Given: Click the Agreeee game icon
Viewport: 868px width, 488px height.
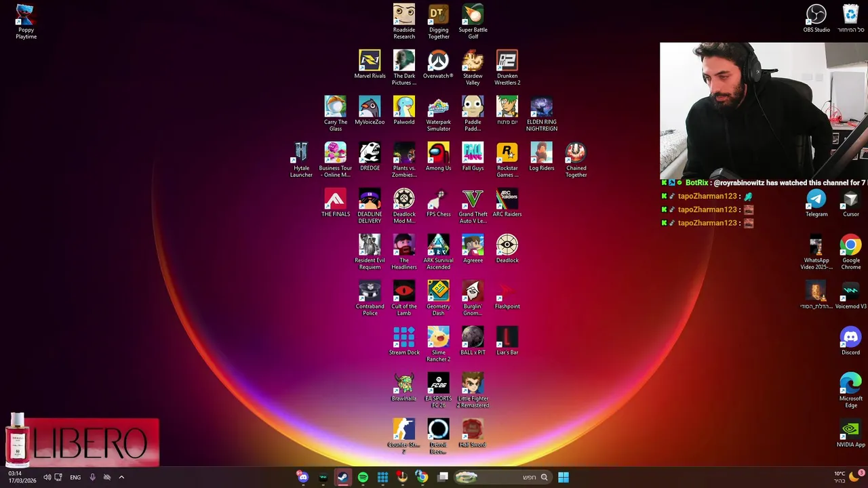Looking at the screenshot, I should pyautogui.click(x=473, y=249).
